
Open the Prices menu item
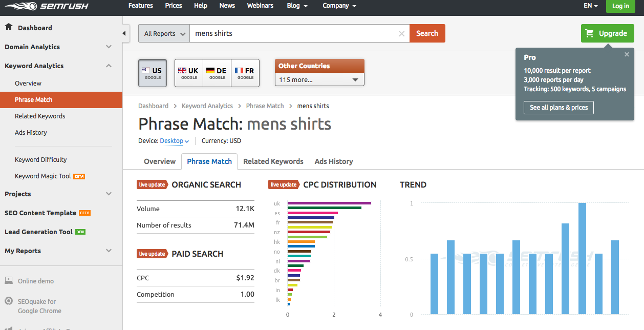point(174,6)
